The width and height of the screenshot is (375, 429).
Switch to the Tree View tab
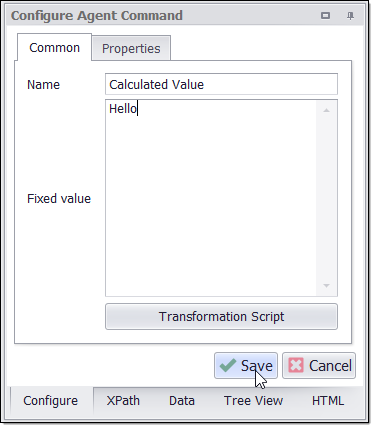(253, 401)
